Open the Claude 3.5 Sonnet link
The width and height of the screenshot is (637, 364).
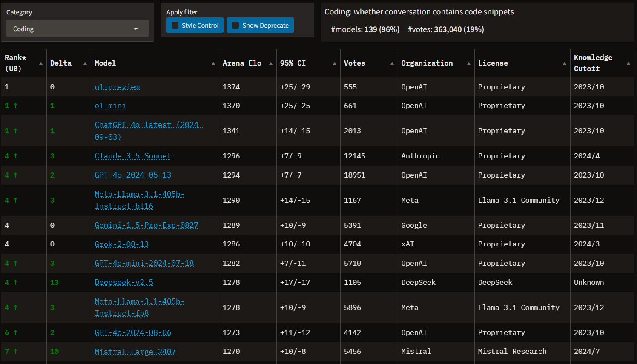click(133, 156)
